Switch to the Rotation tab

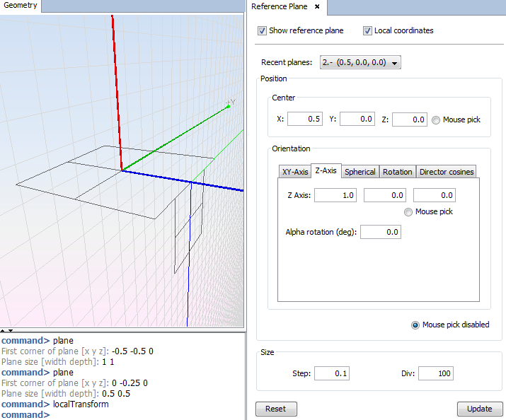coord(397,172)
